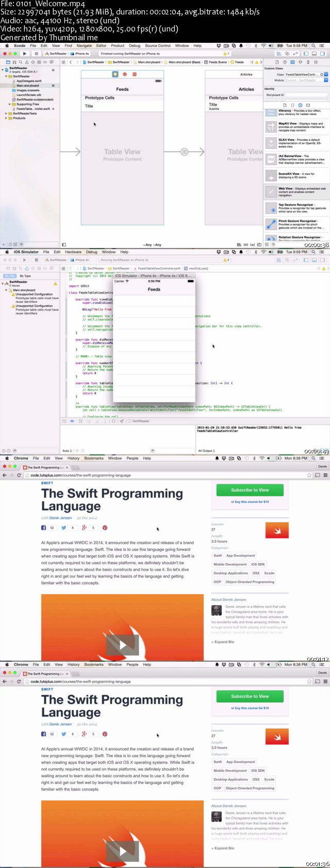
Task: Select SwiftReader.xcdatamodeld file
Action: point(34,100)
